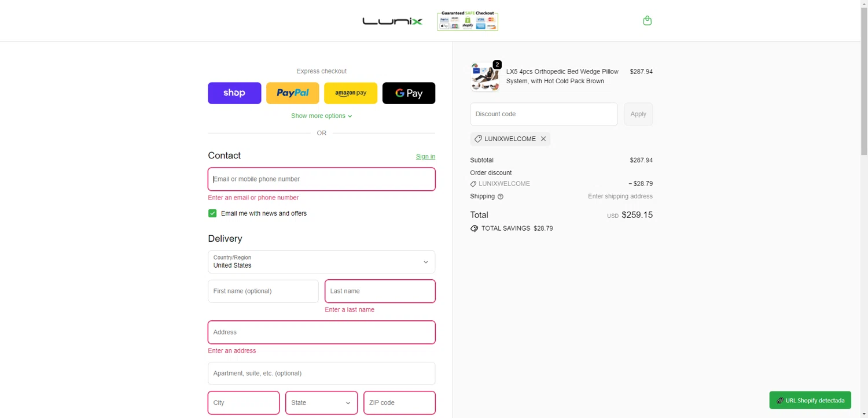868x418 pixels.
Task: Expand Show more options
Action: coord(321,116)
